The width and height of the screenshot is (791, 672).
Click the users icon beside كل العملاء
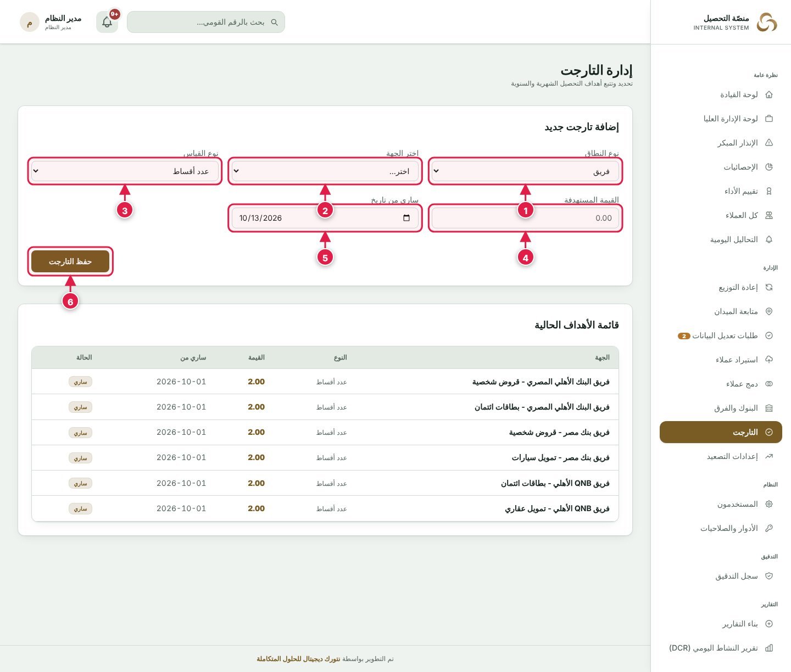(x=769, y=215)
